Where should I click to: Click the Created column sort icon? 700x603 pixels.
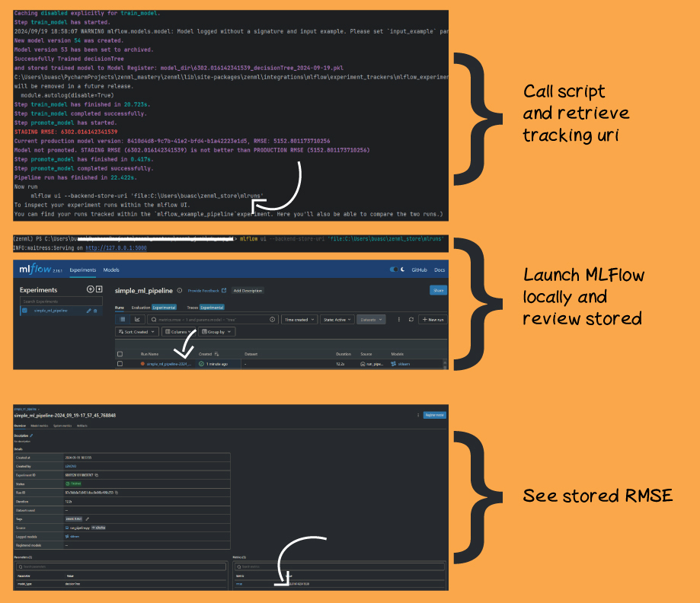pyautogui.click(x=216, y=354)
